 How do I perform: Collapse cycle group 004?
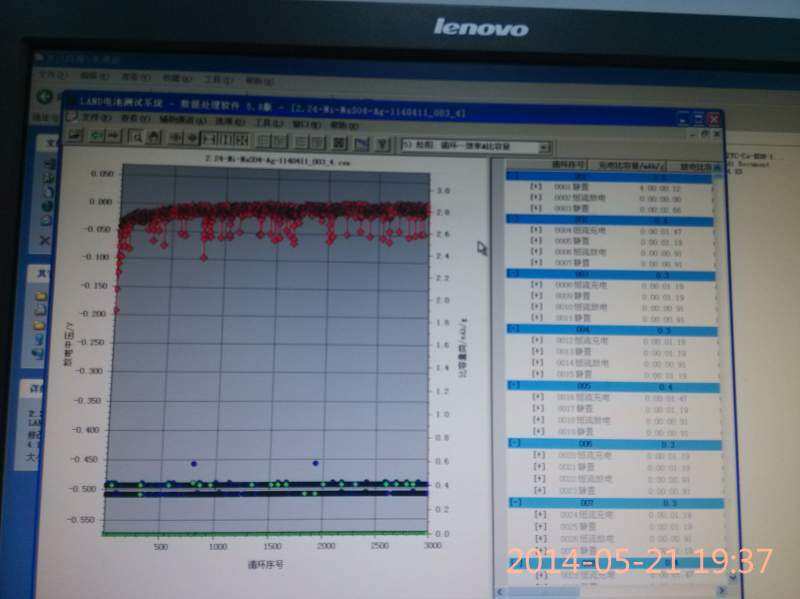click(515, 329)
